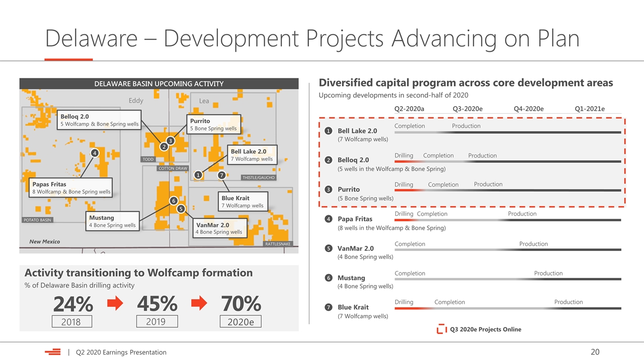This screenshot has width=644, height=362.
Task: Click the 'Diversified capital program' heading
Action: click(x=466, y=83)
